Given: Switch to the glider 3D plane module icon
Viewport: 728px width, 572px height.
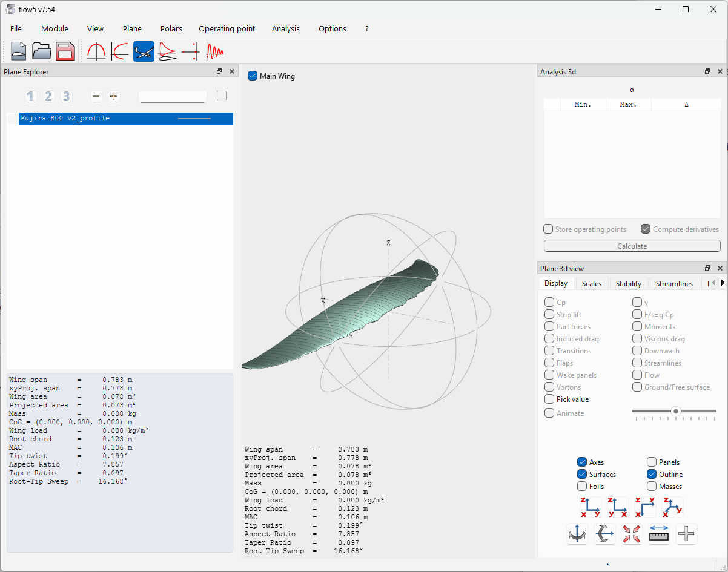Looking at the screenshot, I should (144, 51).
